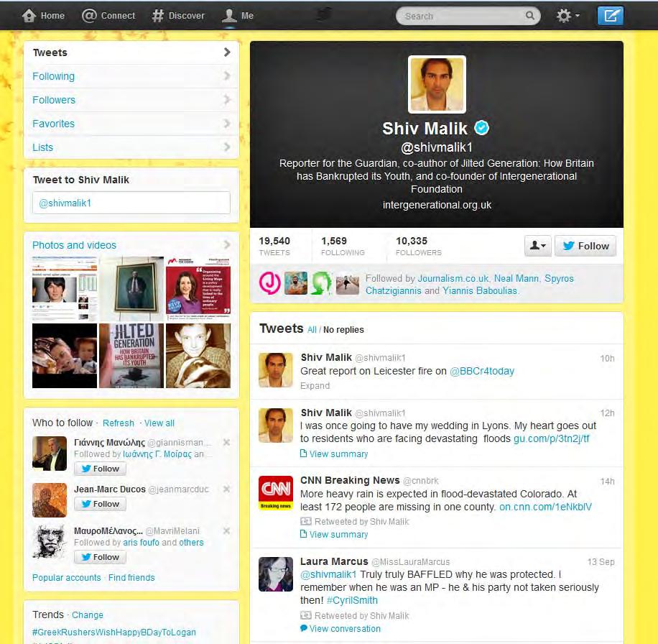Go to the Home tab in the top bar
Viewport: 658px width, 644px height.
click(x=43, y=16)
